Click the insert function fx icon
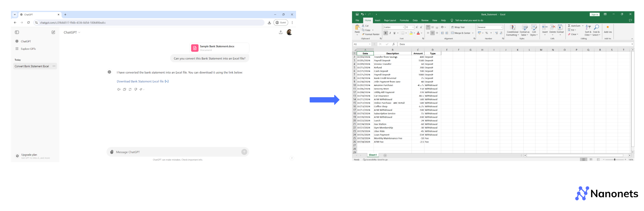The height and width of the screenshot is (211, 644). pyautogui.click(x=393, y=44)
